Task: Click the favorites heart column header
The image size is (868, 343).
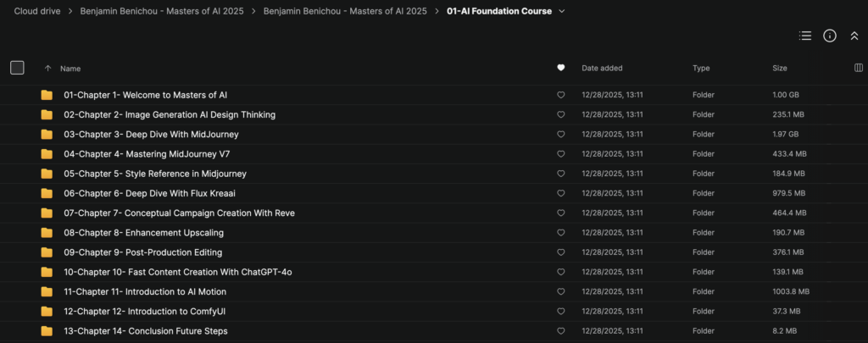Action: coord(561,68)
